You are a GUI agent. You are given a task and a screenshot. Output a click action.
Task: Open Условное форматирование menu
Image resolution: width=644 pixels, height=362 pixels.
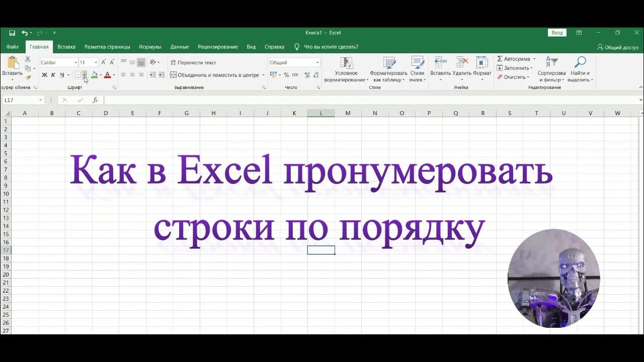point(346,69)
